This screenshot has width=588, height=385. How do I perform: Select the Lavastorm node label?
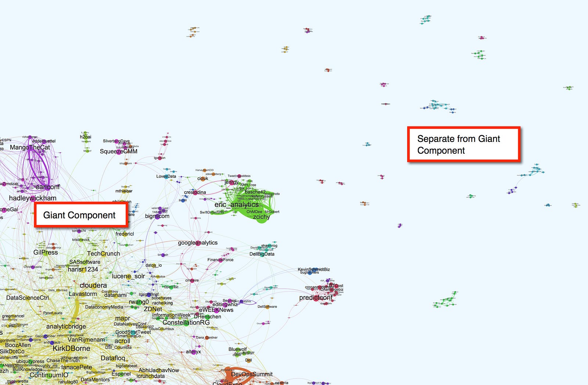(x=83, y=294)
